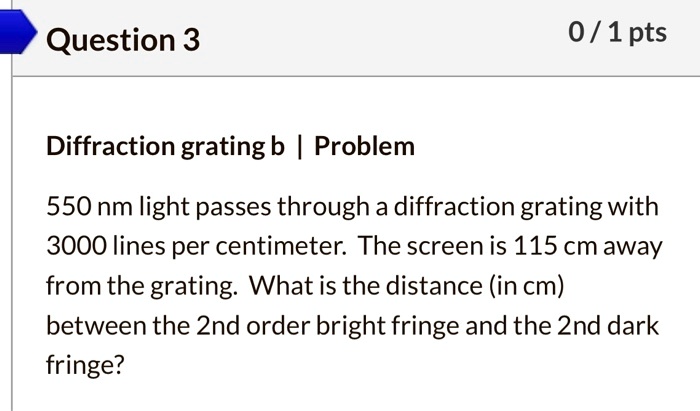Click the phrase What is the distance
The height and width of the screenshot is (411, 700).
pos(366,286)
